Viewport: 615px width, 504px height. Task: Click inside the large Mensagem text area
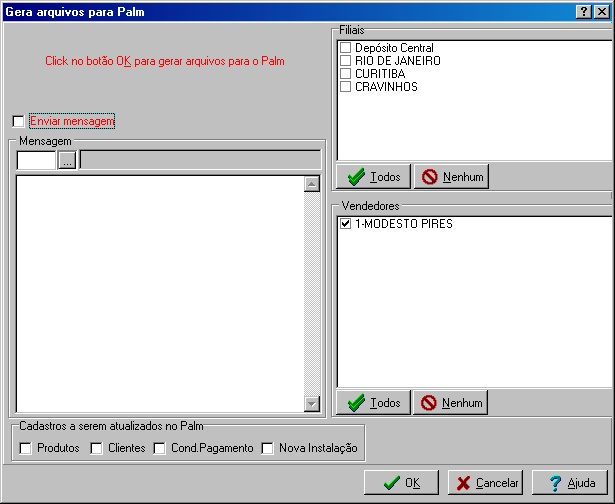click(160, 294)
